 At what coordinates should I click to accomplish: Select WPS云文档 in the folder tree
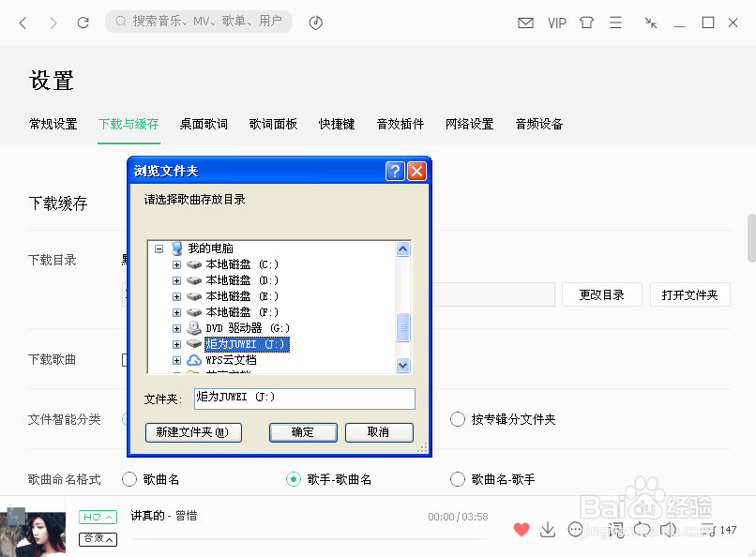(x=231, y=360)
